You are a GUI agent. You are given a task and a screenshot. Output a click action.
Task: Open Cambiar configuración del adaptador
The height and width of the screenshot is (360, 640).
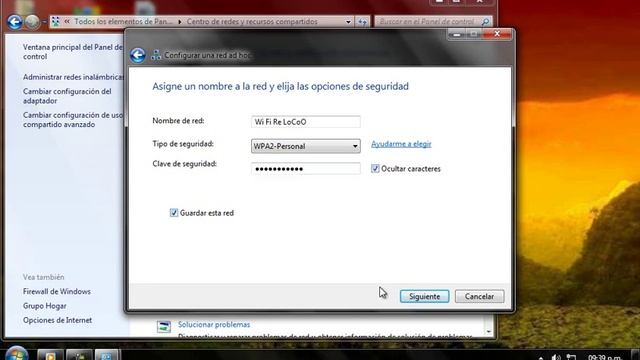pos(67,96)
